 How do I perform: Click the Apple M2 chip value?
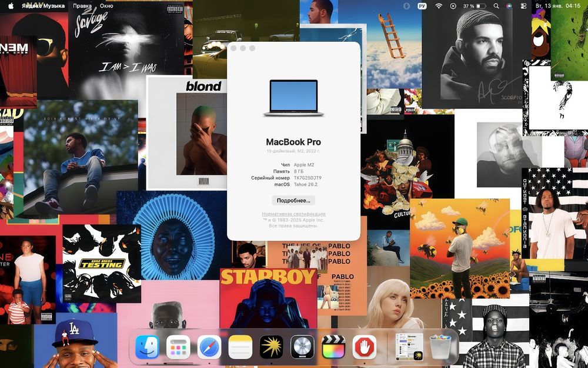[304, 165]
